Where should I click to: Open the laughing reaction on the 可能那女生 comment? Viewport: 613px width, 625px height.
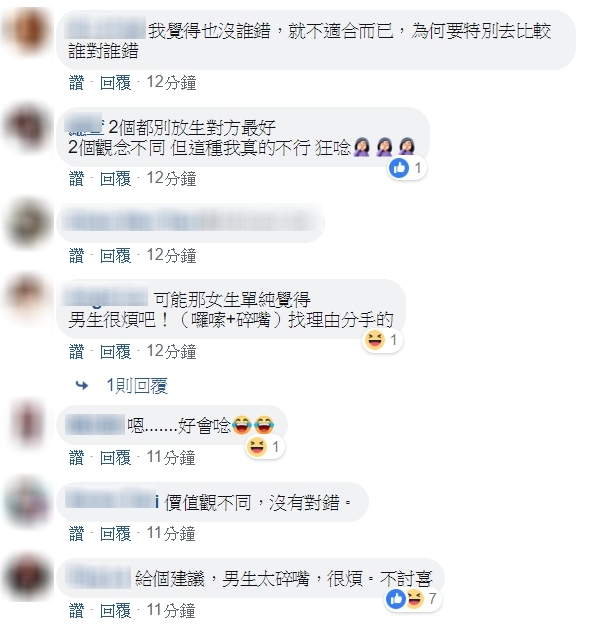click(x=382, y=340)
